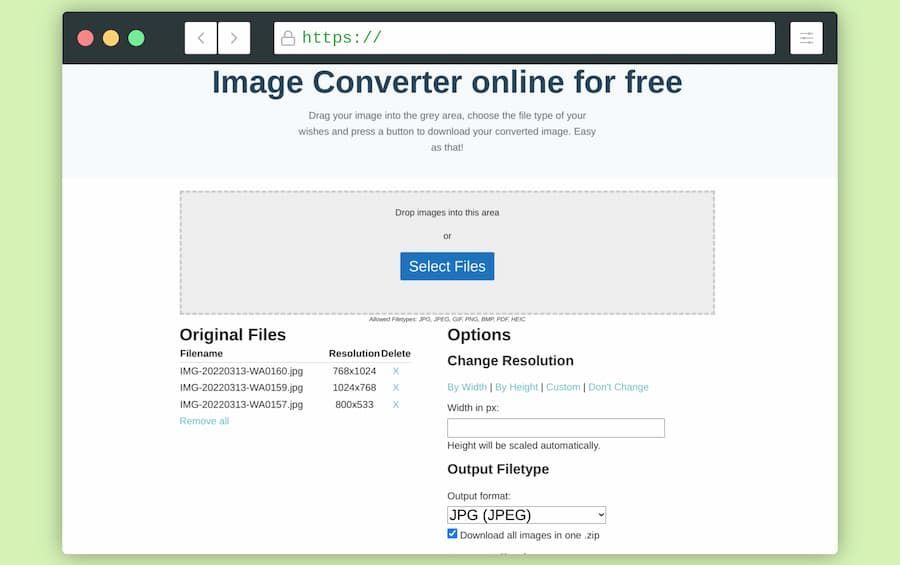Click the Change Resolution heading

(510, 361)
